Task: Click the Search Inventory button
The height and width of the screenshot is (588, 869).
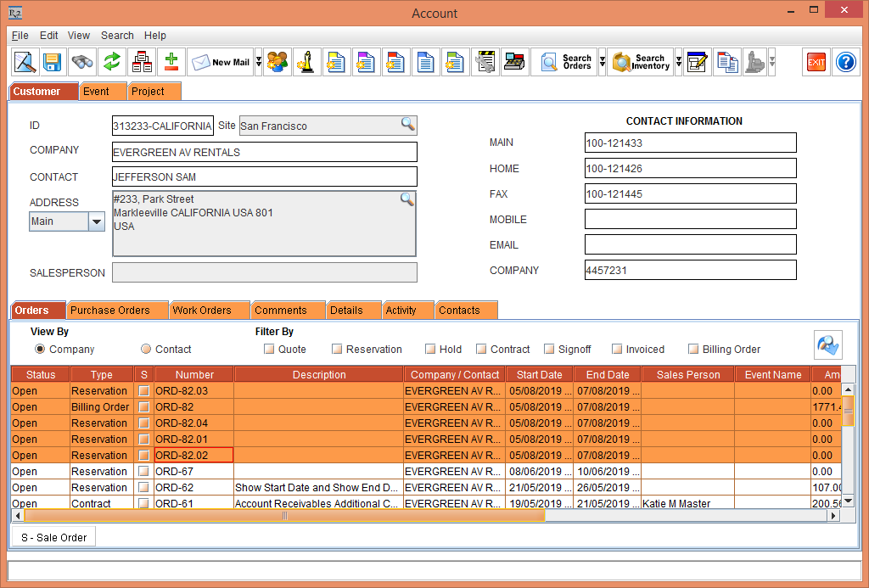Action: coord(641,63)
